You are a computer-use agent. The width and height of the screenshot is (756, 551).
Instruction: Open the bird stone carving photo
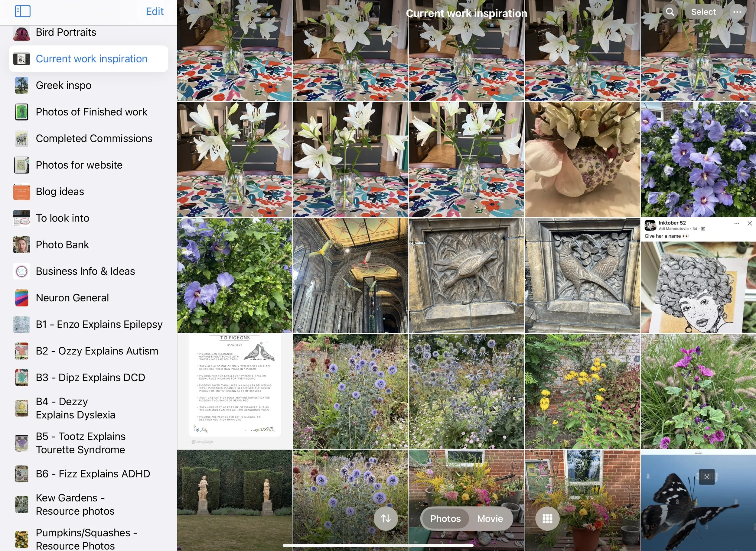(466, 275)
